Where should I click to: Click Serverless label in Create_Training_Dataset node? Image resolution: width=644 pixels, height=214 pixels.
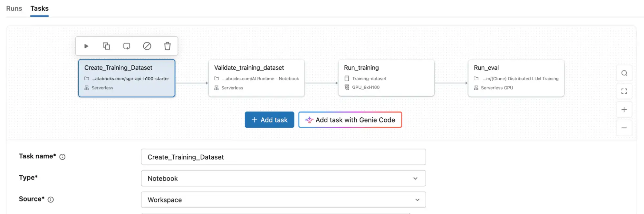point(102,88)
